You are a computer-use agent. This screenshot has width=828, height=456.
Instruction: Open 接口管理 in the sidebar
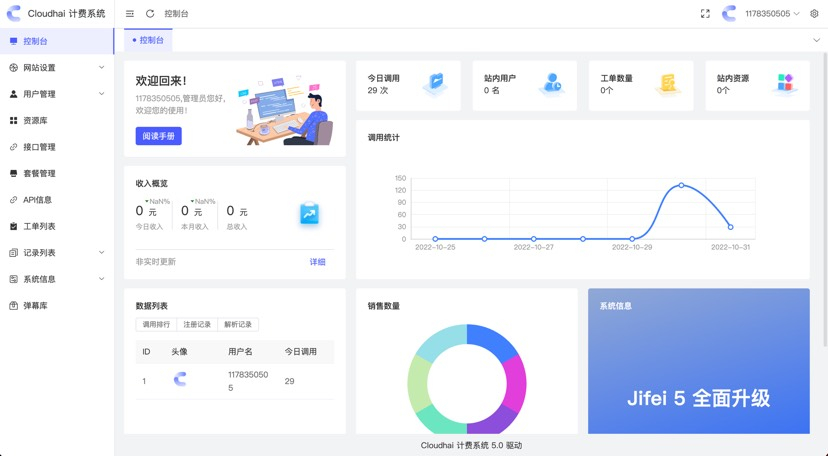coord(39,147)
